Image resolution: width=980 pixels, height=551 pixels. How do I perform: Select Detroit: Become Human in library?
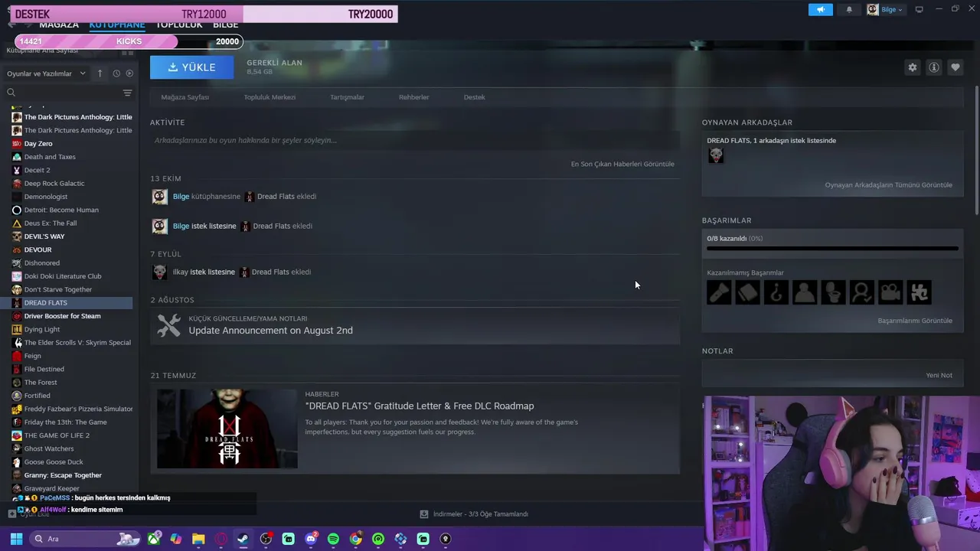pos(61,210)
